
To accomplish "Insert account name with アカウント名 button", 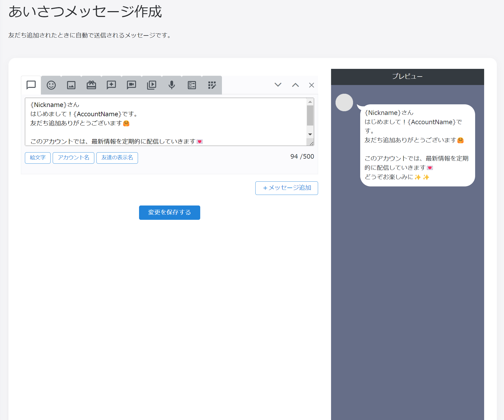I will point(73,158).
